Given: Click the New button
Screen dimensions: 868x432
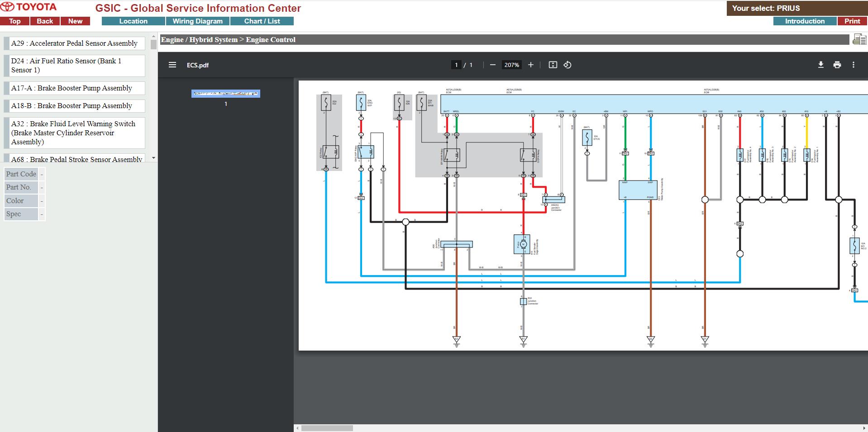Looking at the screenshot, I should [x=75, y=21].
